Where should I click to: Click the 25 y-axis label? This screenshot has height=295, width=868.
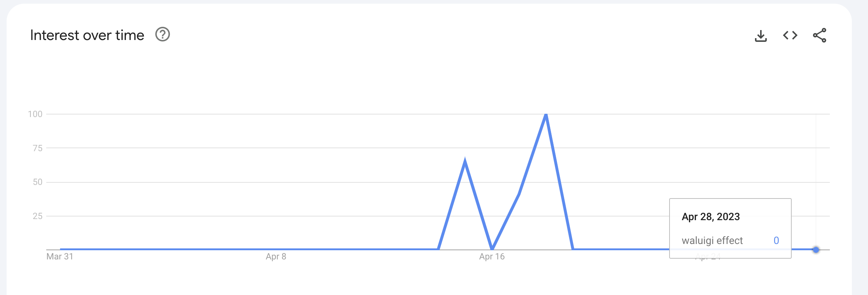tap(37, 216)
